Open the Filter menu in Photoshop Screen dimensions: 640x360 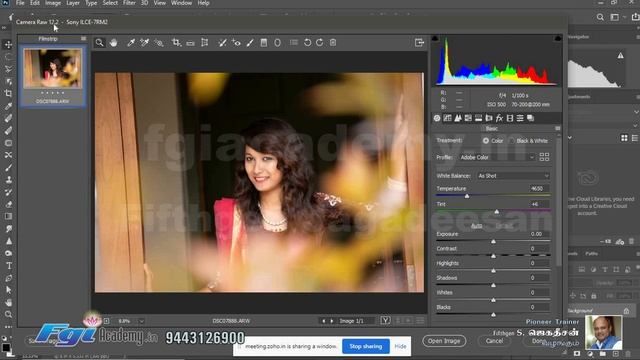tap(129, 3)
